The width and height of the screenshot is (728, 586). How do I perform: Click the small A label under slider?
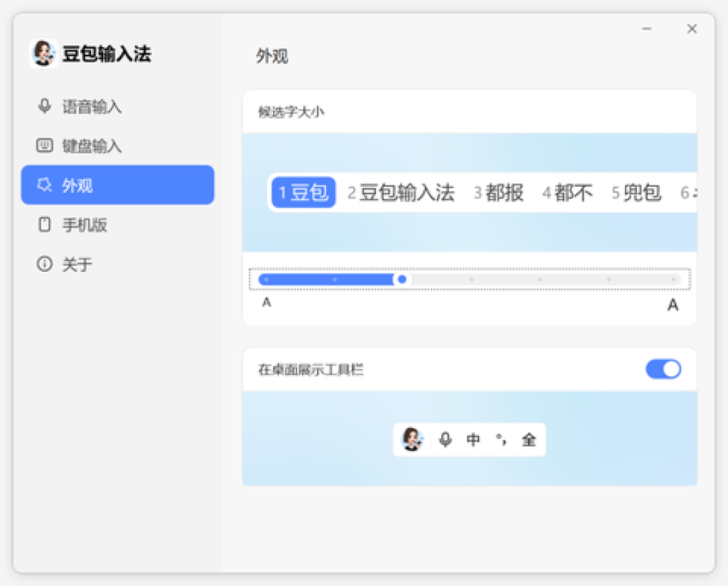(266, 302)
